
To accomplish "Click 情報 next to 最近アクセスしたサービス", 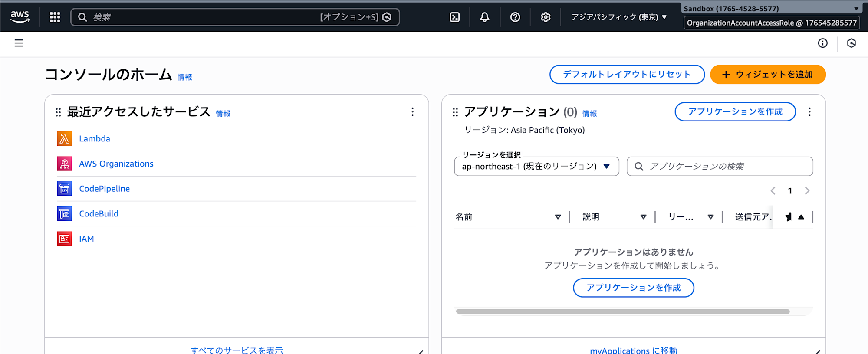I will 223,114.
